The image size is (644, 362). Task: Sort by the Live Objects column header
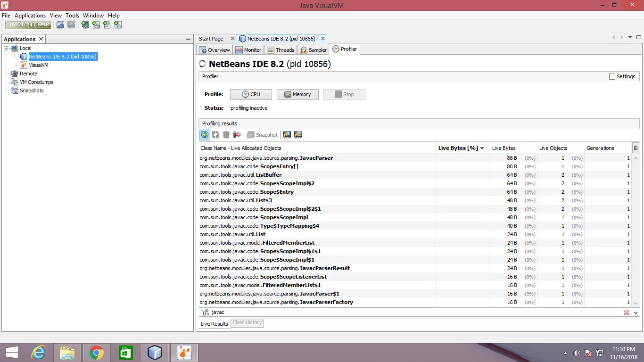tap(561, 148)
